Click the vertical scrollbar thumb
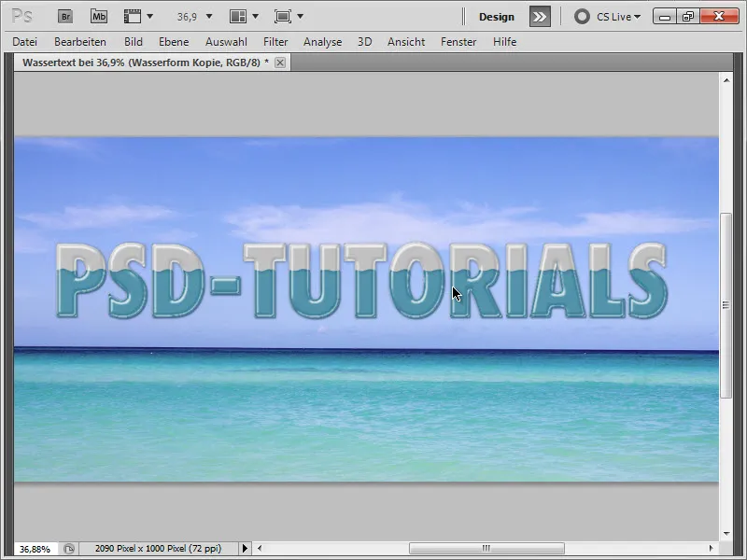Screen dimensions: 747x560 pyautogui.click(x=726, y=305)
